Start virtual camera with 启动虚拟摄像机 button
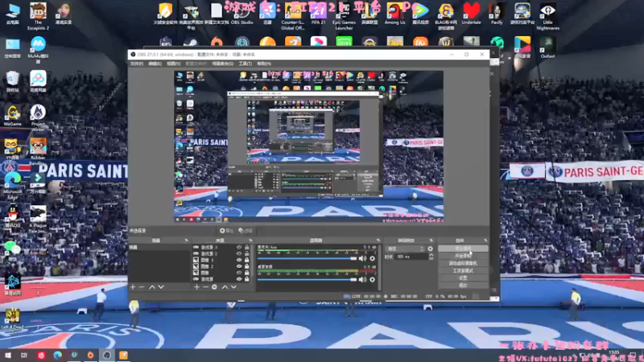644x362 pixels. 463,264
